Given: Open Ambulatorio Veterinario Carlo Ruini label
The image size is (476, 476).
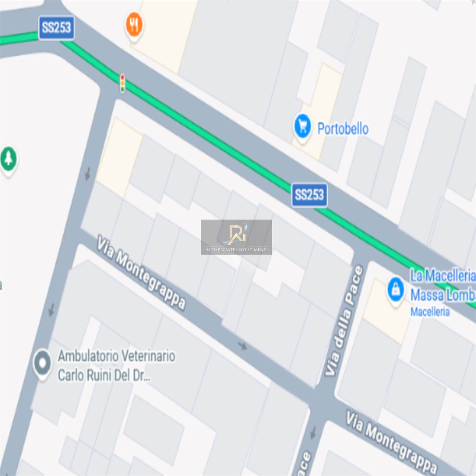Looking at the screenshot, I should (x=117, y=365).
